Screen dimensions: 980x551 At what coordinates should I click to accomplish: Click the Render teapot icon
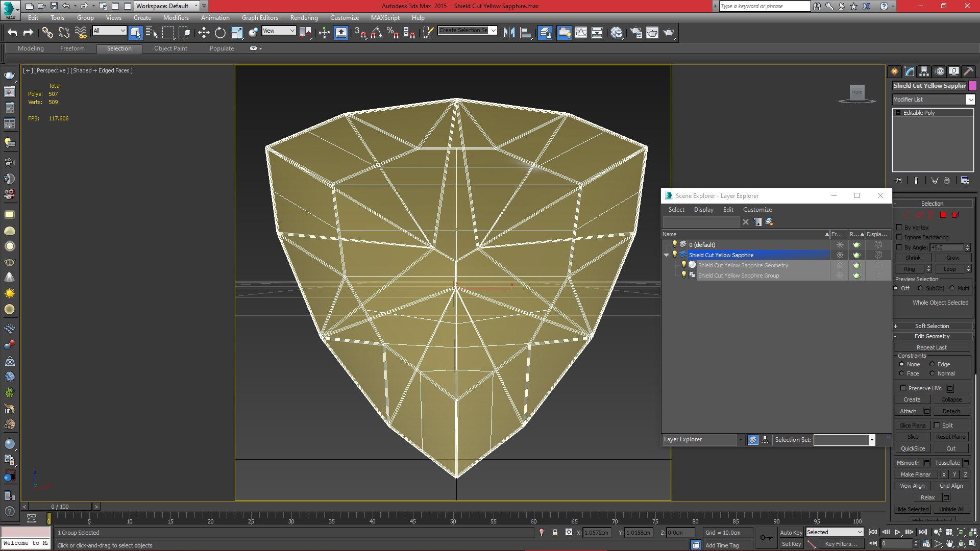click(668, 33)
